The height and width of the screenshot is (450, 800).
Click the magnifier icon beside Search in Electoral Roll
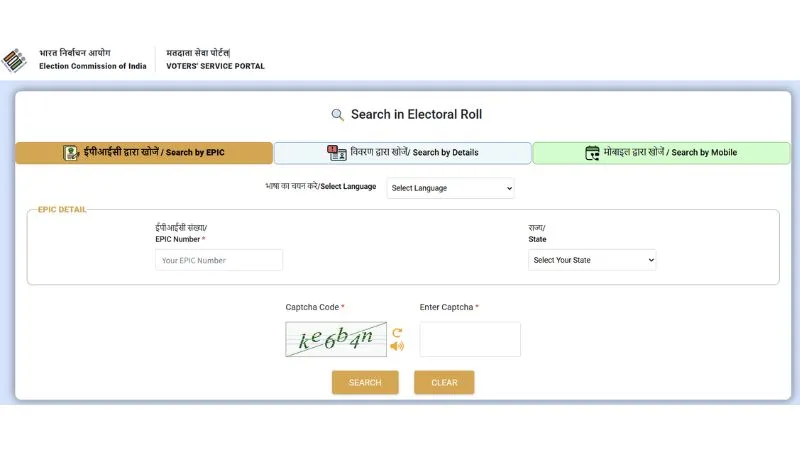coord(338,115)
